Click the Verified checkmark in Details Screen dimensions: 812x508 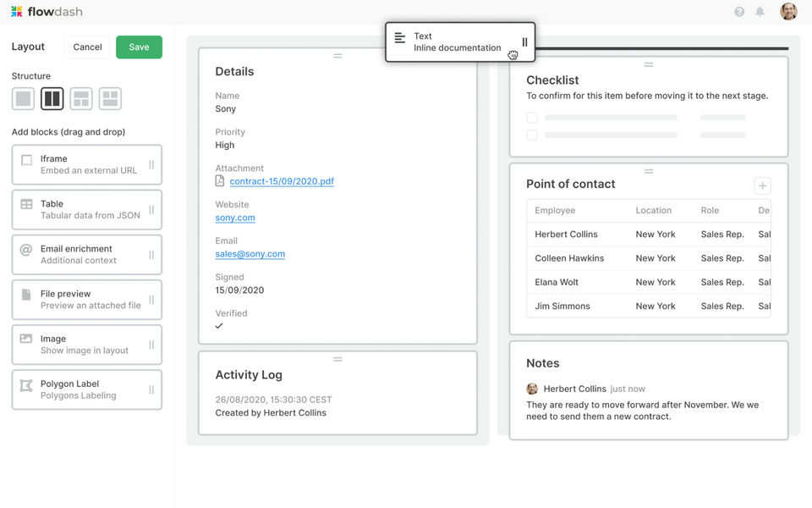click(x=219, y=326)
